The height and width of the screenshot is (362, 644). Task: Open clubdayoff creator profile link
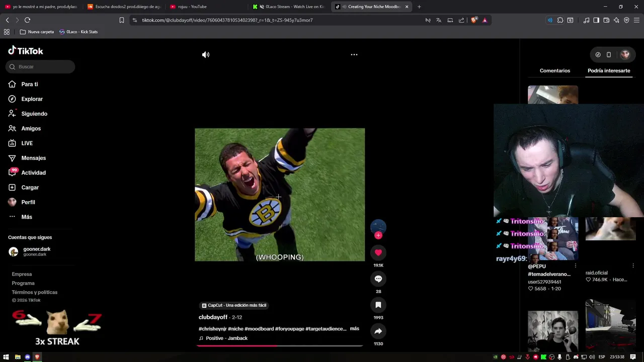click(213, 317)
